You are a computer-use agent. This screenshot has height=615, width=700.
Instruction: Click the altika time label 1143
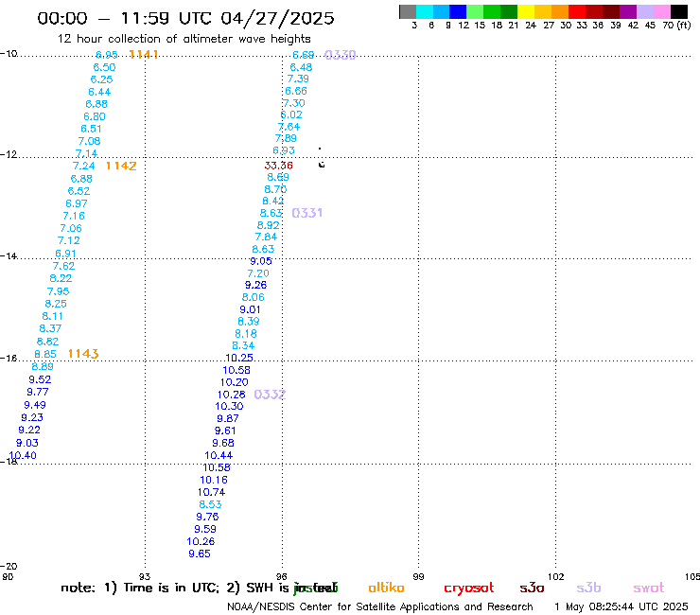point(83,354)
